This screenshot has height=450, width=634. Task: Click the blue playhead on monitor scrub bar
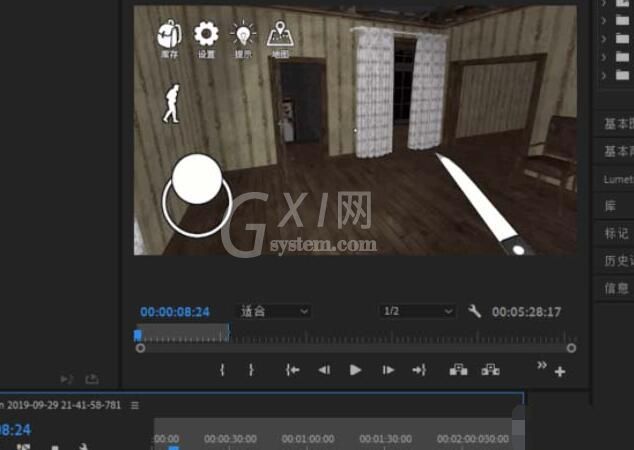click(x=138, y=335)
